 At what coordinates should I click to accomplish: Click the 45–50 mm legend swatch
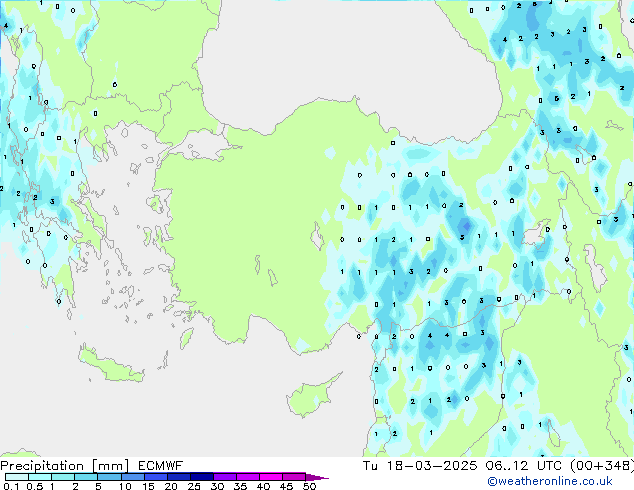click(293, 477)
